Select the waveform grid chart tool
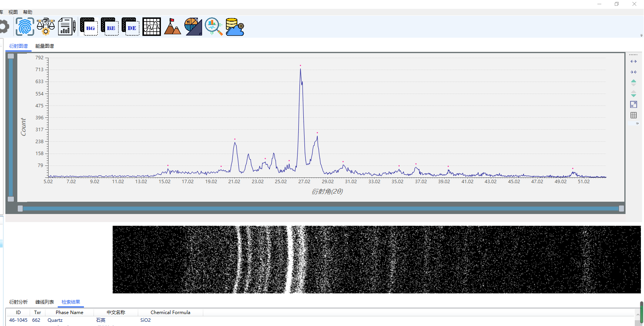 pos(152,27)
